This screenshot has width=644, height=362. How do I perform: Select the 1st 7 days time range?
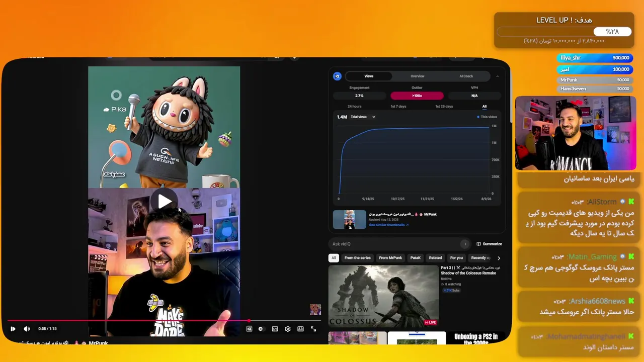(398, 107)
